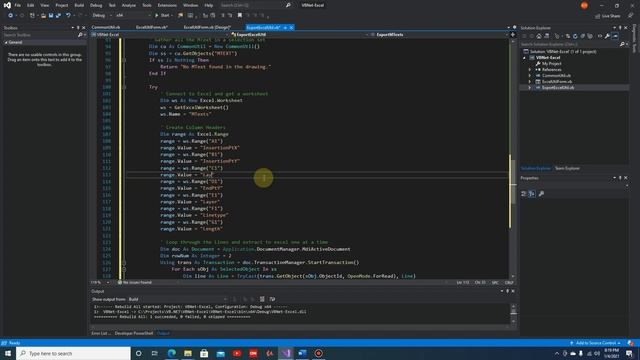This screenshot has width=640, height=360.
Task: Click the Save All toolbar icon
Action: (58, 16)
